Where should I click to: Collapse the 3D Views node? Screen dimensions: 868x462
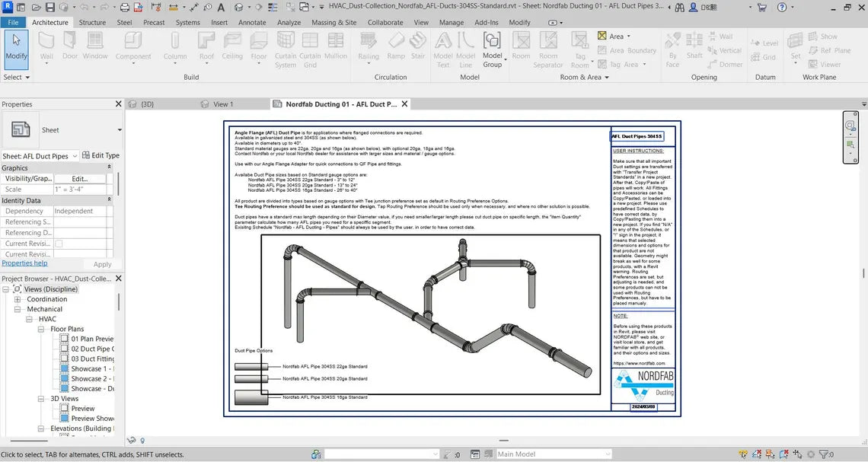click(41, 399)
